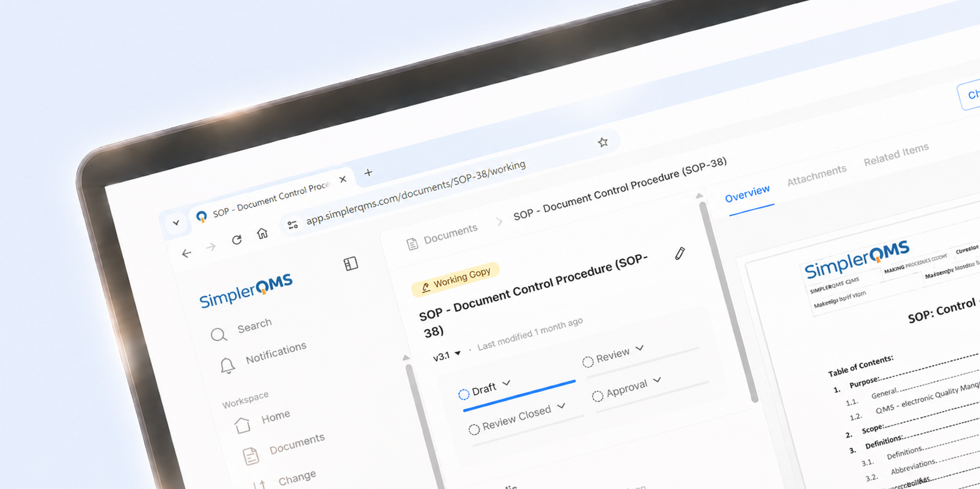
Task: Click the 'Scope:' contents entry
Action: pyautogui.click(x=872, y=429)
